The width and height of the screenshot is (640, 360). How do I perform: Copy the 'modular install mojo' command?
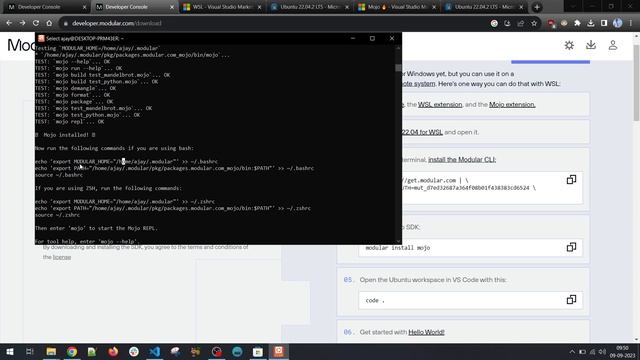[x=571, y=247]
